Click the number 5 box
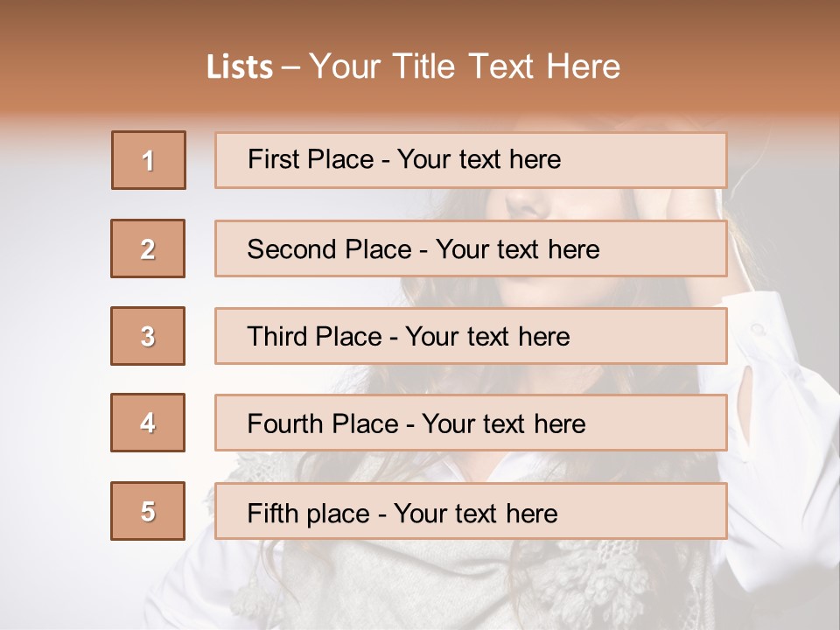Viewport: 840px width, 630px height. (x=148, y=511)
